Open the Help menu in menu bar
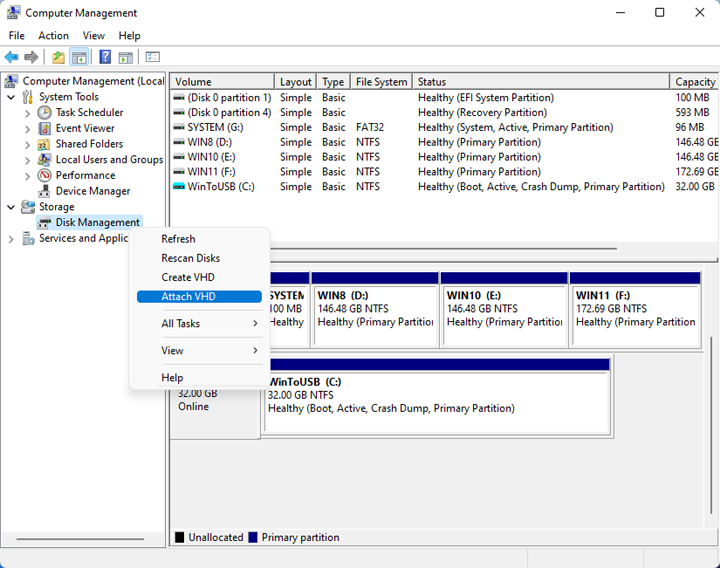This screenshot has width=720, height=568. click(x=129, y=35)
